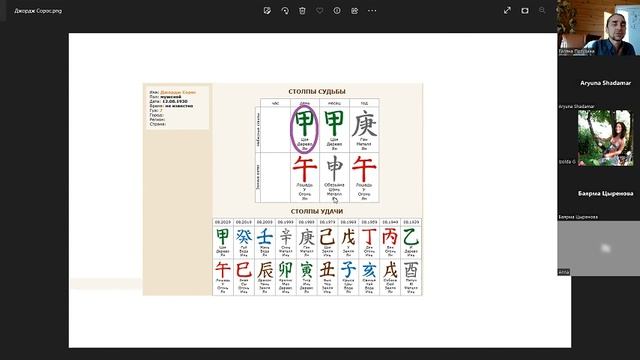Select the speaker's webcam video tile

pos(598,28)
